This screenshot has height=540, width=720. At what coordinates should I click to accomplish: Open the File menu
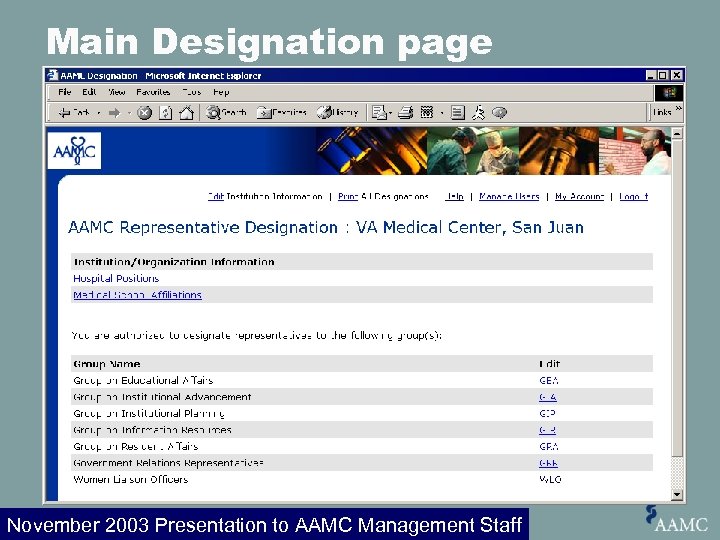point(65,92)
